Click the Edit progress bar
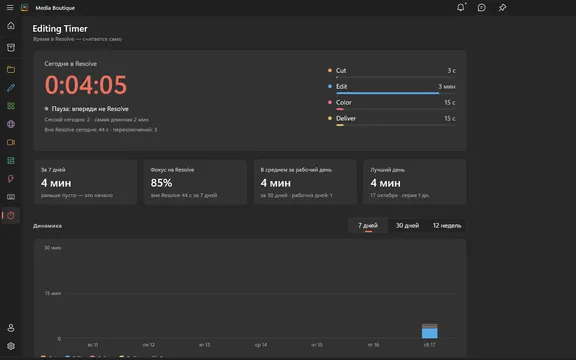 pos(396,93)
